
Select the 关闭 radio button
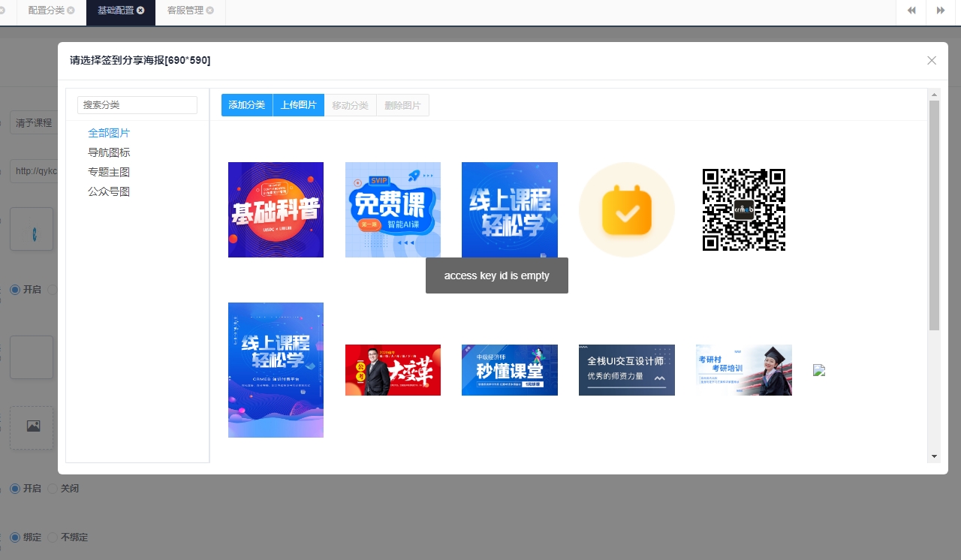pyautogui.click(x=53, y=489)
